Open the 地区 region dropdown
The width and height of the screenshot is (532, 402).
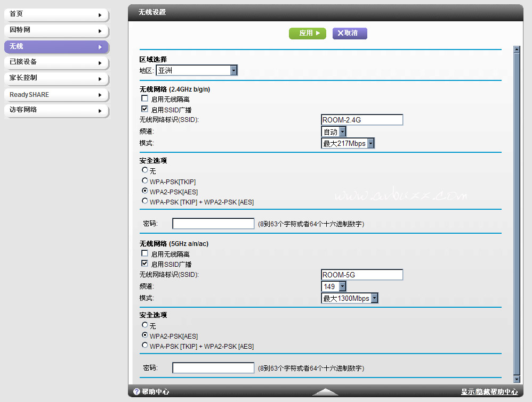click(x=233, y=70)
